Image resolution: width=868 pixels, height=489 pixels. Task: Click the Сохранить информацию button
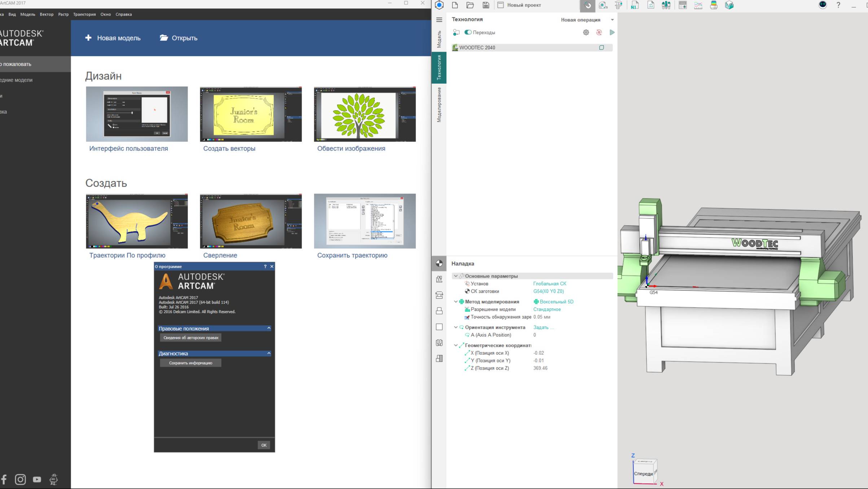point(190,363)
